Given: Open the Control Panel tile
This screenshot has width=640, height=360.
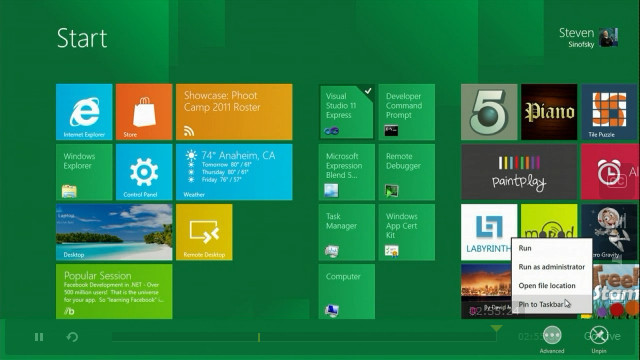Looking at the screenshot, I should (x=144, y=172).
